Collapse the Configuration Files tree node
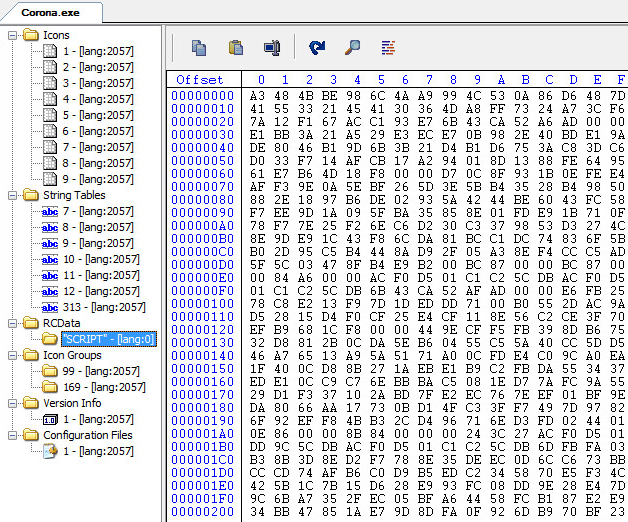 click(13, 435)
